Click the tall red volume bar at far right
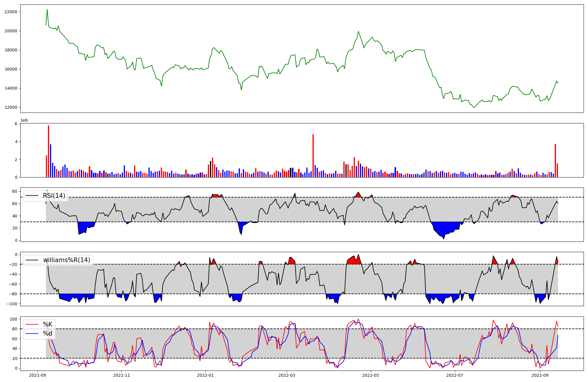The image size is (588, 382). click(555, 160)
